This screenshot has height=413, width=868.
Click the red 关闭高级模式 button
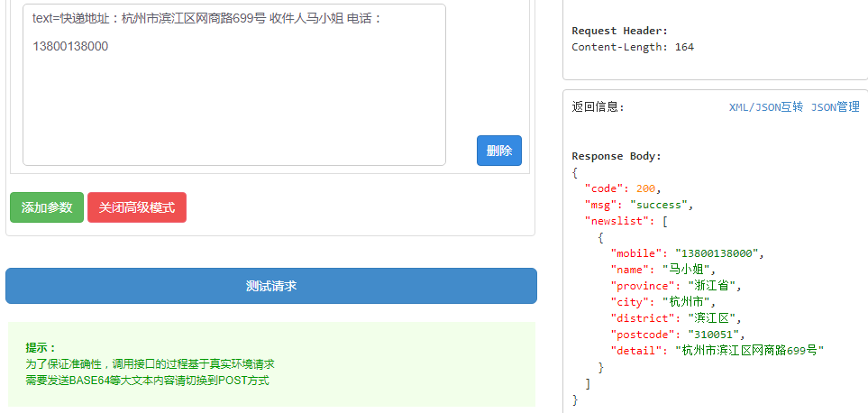tap(137, 207)
